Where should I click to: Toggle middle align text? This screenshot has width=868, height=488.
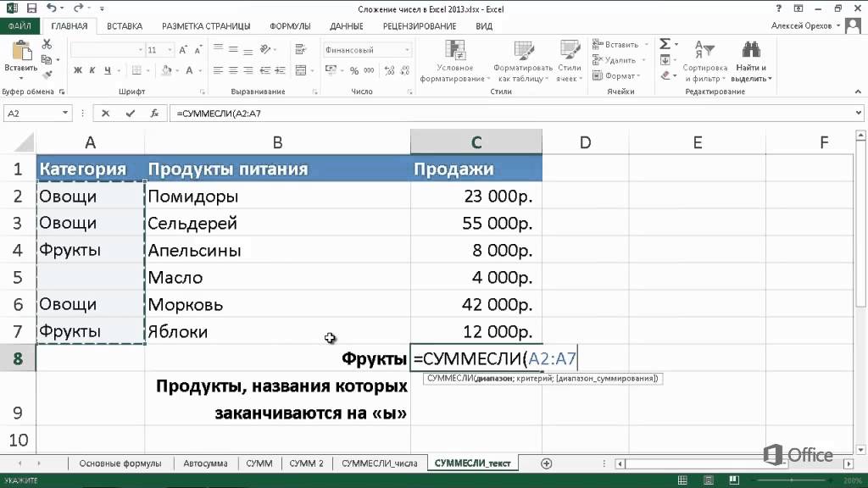point(233,50)
